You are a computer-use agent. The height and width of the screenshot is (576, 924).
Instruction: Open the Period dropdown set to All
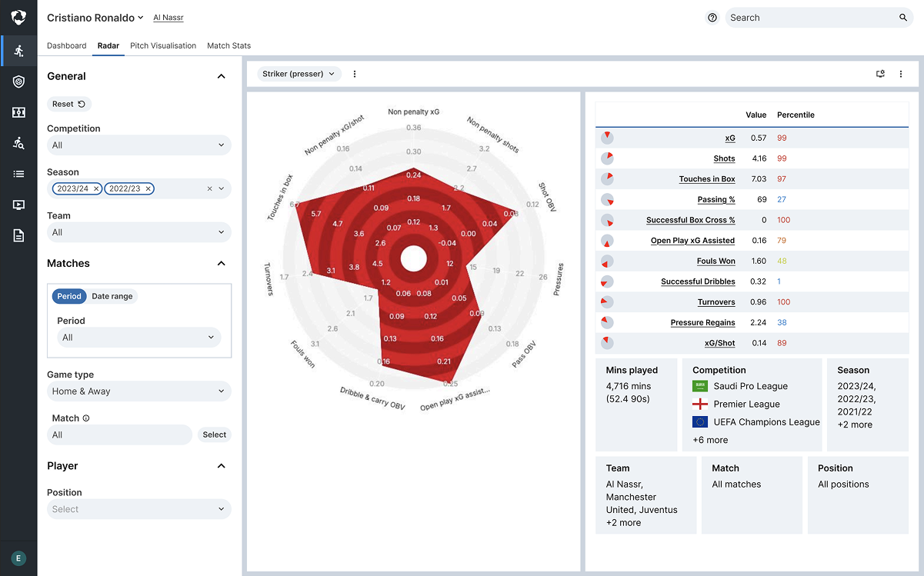tap(138, 338)
